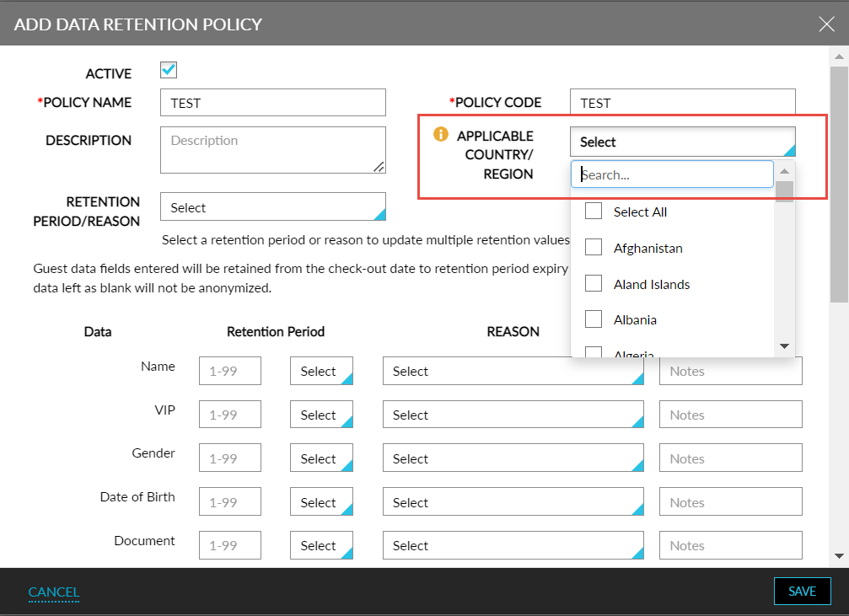Click the 1-99 retention input for Gender
Image resolution: width=849 pixels, height=616 pixels.
(x=229, y=458)
